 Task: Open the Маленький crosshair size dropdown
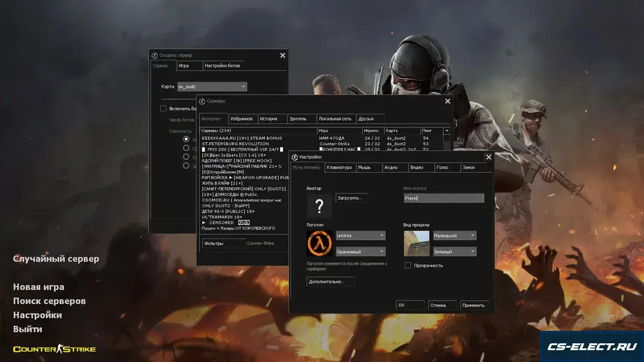tap(454, 236)
